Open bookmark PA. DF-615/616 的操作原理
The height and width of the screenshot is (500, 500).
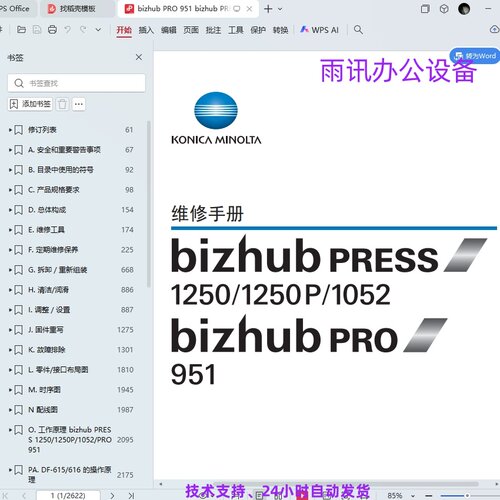70,475
